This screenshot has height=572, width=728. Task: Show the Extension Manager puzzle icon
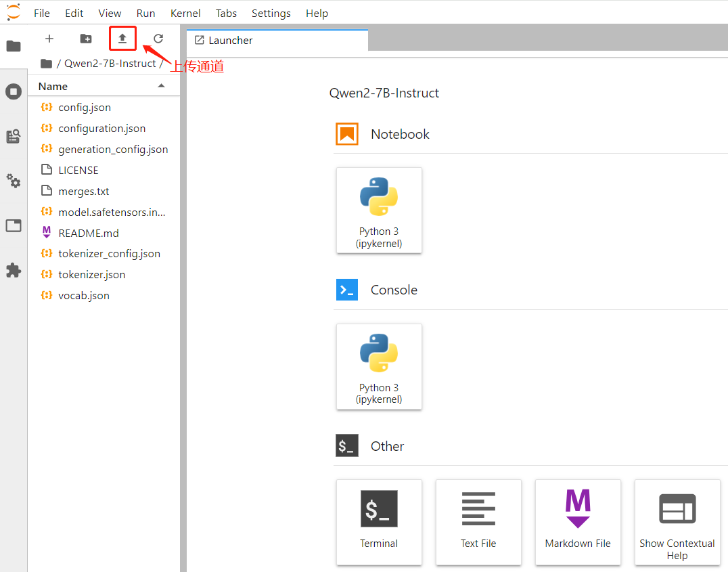click(14, 270)
